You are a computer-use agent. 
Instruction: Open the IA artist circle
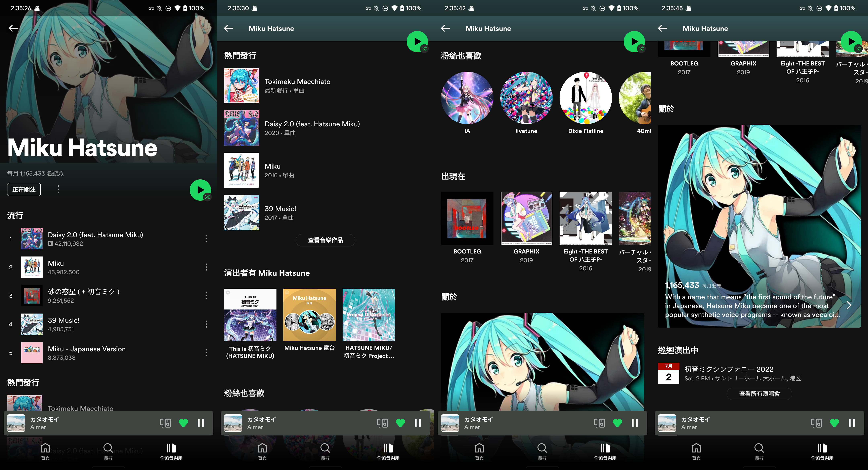pos(467,98)
